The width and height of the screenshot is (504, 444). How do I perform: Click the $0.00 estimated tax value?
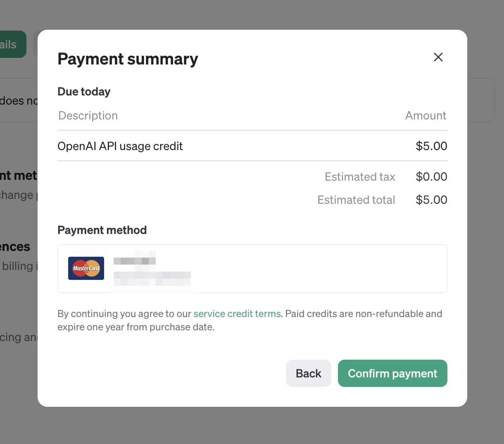431,177
